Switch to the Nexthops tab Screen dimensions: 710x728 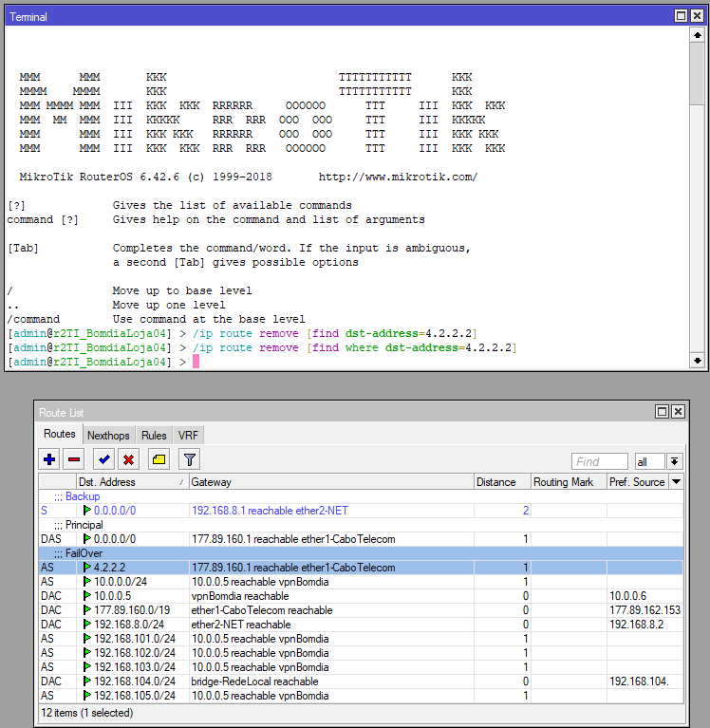[x=108, y=435]
